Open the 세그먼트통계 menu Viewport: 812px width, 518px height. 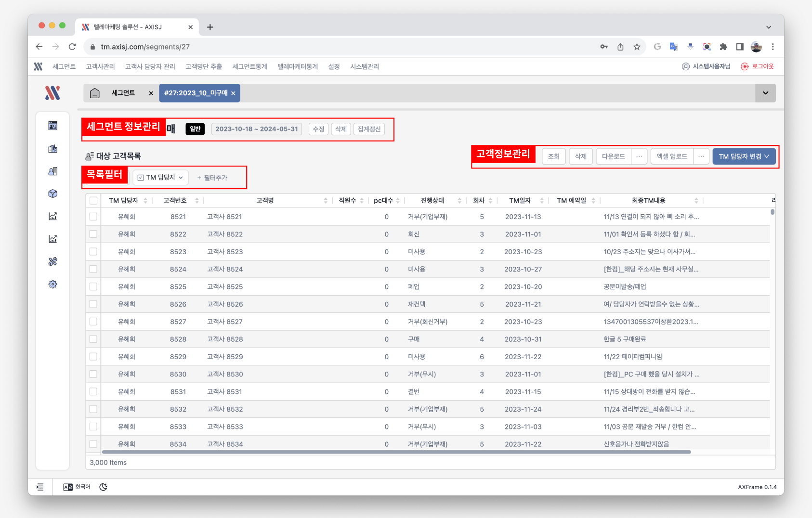tap(249, 66)
